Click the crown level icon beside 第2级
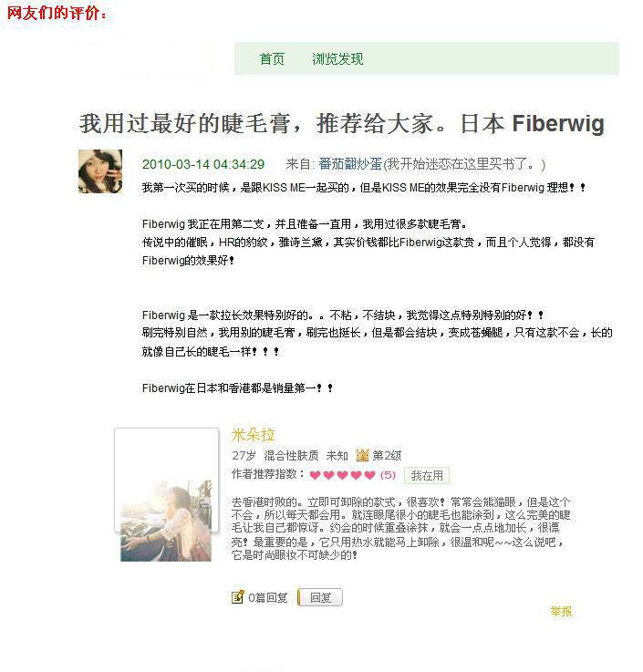This screenshot has width=643, height=672. (x=363, y=455)
